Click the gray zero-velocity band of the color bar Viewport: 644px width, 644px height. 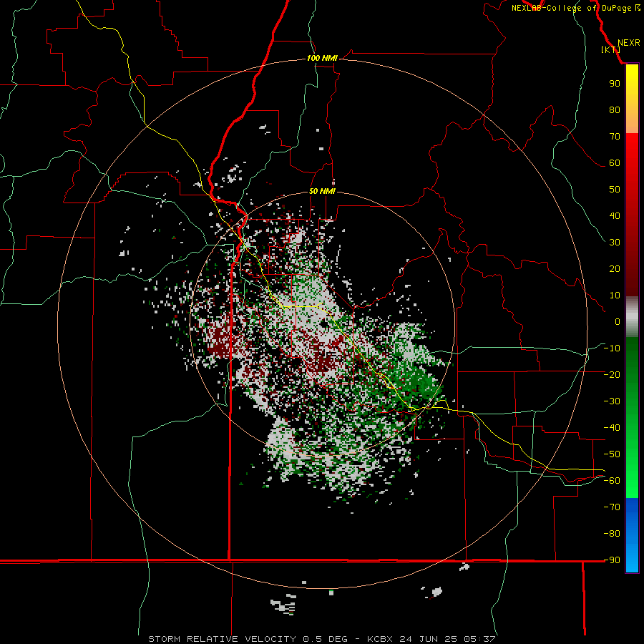[x=632, y=317]
